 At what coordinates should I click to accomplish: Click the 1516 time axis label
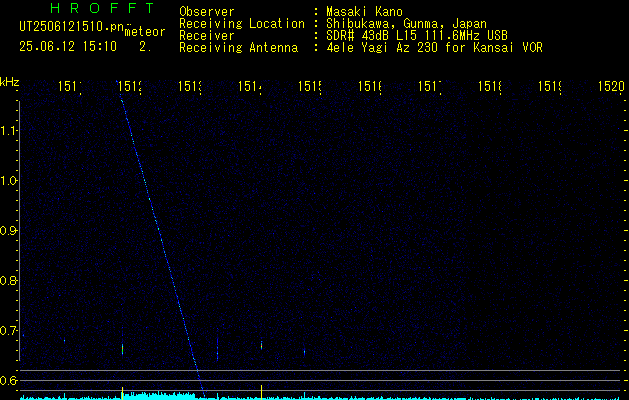pos(371,86)
